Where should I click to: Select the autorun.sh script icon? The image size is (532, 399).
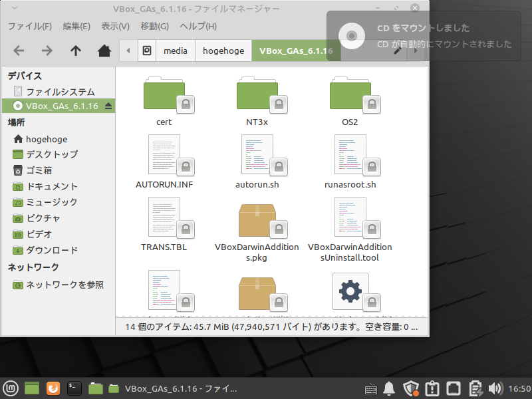(257, 155)
